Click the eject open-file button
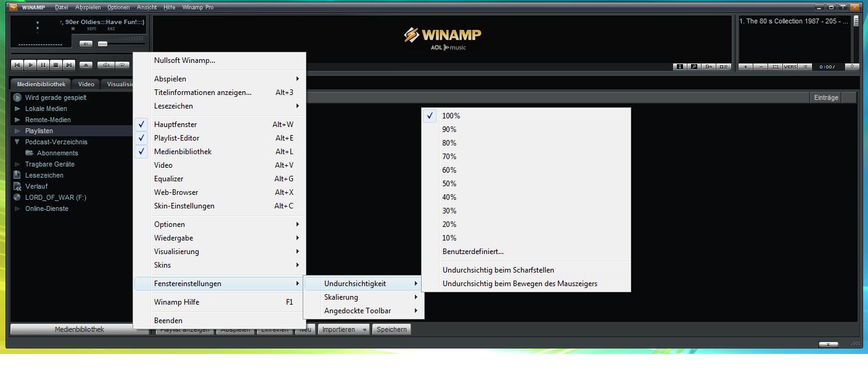Viewport: 868px width, 370px height. point(86,65)
